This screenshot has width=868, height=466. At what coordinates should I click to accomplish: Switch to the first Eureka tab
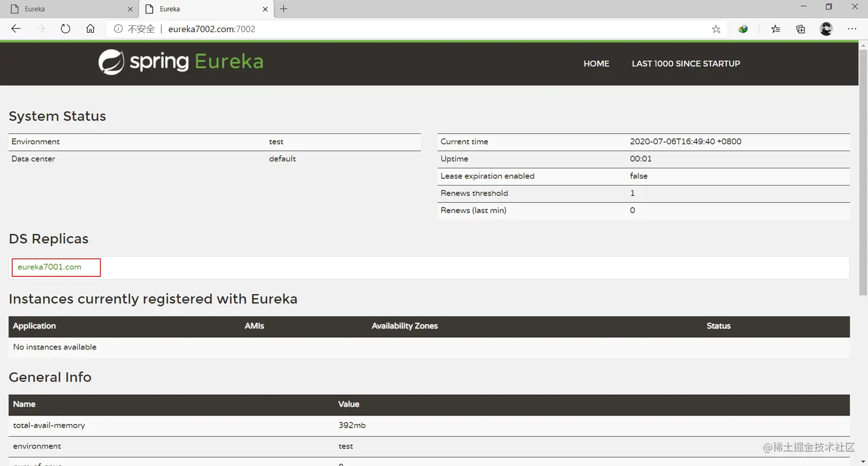[x=69, y=9]
